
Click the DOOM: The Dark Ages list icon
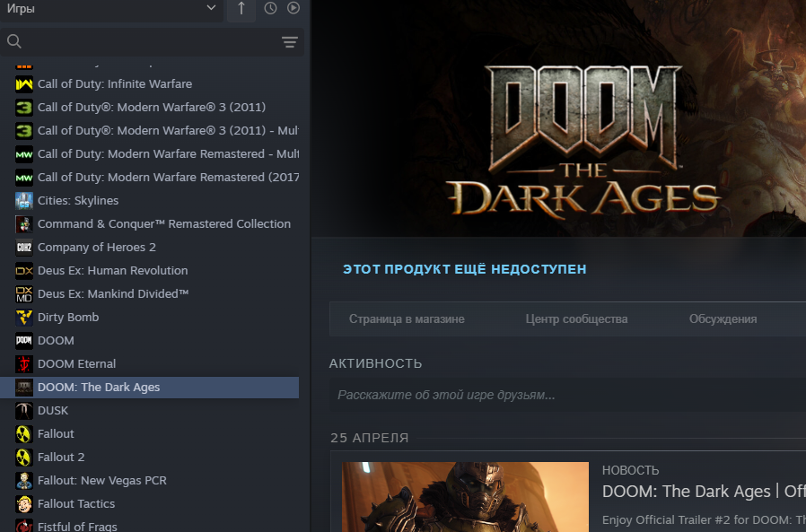tap(24, 388)
